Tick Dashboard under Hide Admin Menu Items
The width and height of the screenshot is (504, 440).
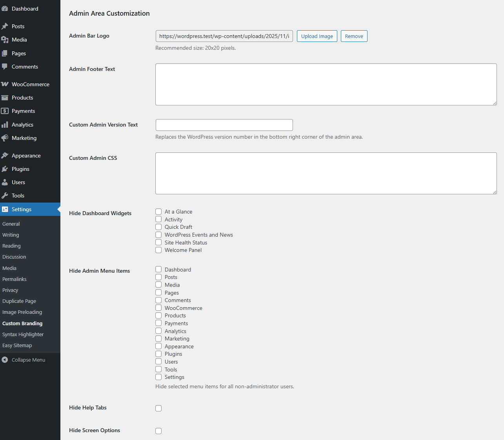click(x=158, y=269)
